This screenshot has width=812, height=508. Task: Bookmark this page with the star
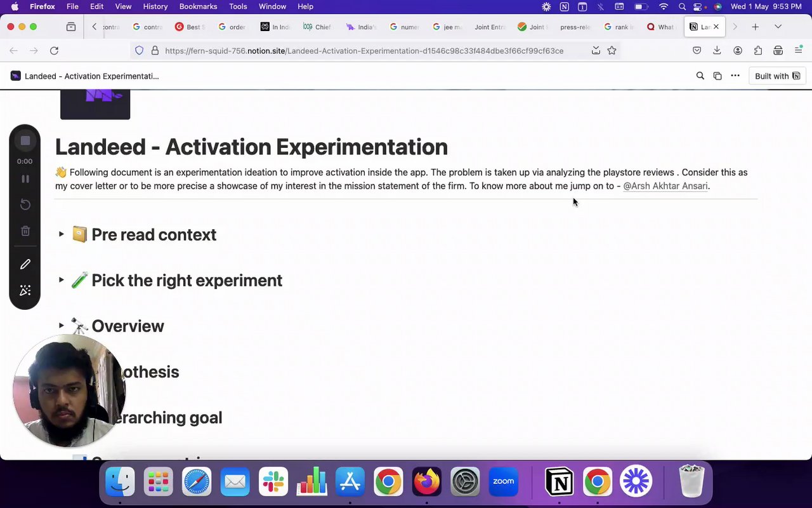tap(612, 50)
